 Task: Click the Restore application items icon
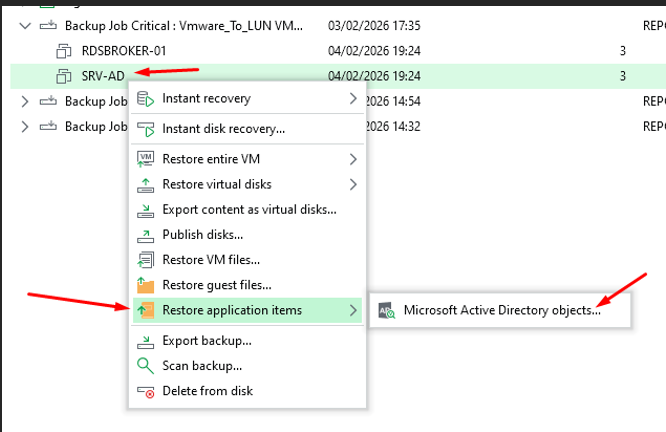point(145,311)
